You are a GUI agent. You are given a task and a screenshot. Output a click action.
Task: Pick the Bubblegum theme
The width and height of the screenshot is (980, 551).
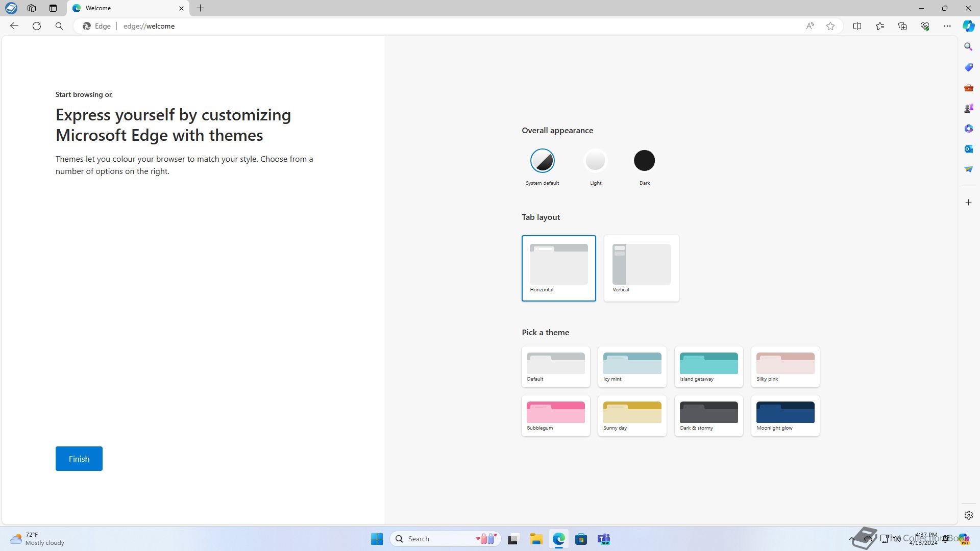point(555,416)
